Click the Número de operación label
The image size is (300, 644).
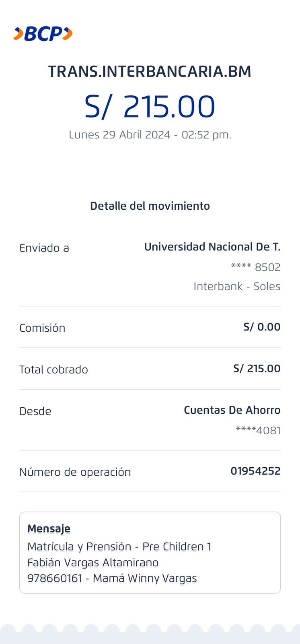(x=75, y=472)
